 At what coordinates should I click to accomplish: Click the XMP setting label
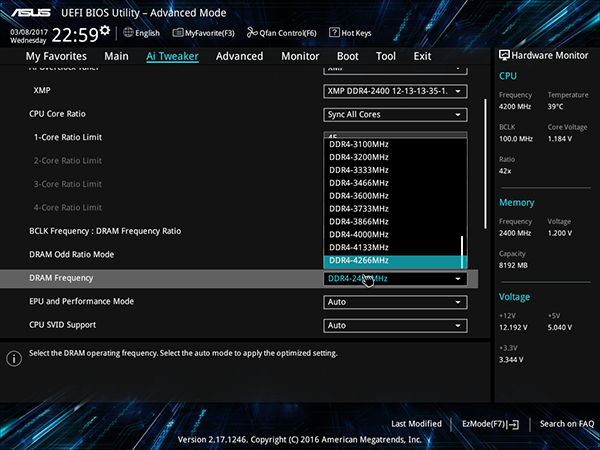pos(42,91)
